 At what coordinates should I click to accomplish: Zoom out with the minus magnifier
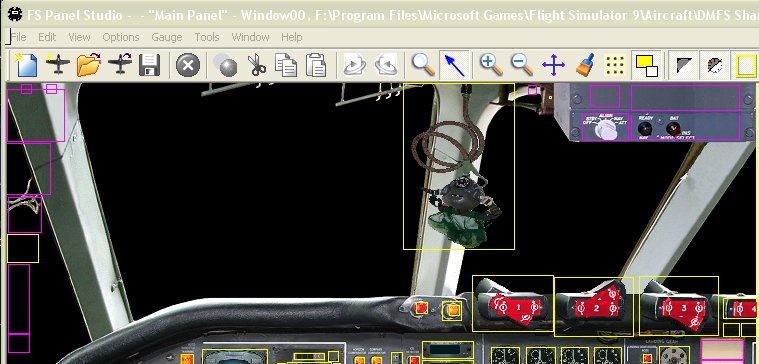click(522, 65)
